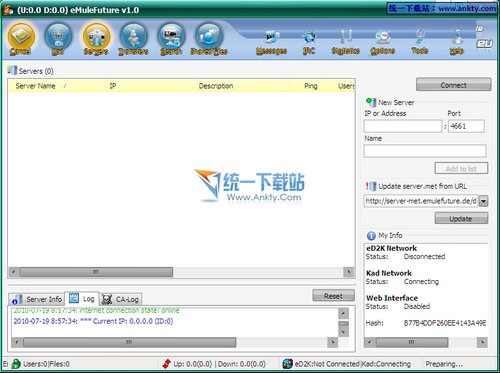
Task: Sort the server list by Users column
Action: [x=345, y=86]
